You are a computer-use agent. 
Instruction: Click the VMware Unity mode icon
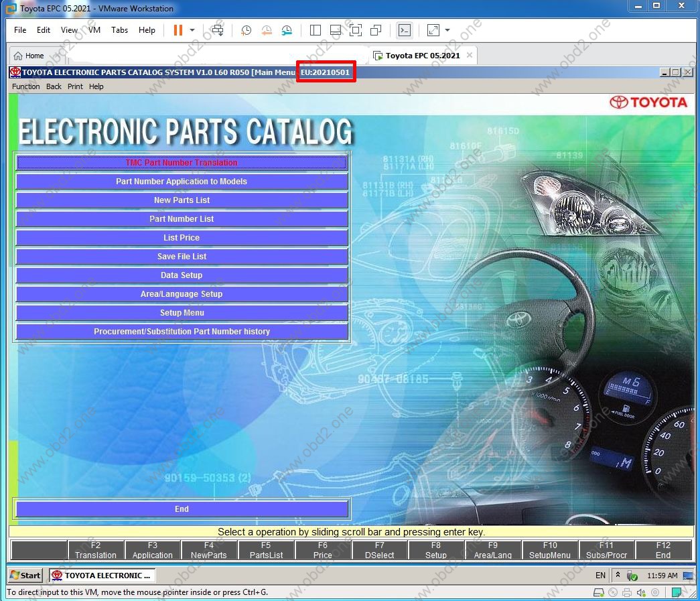pyautogui.click(x=376, y=30)
